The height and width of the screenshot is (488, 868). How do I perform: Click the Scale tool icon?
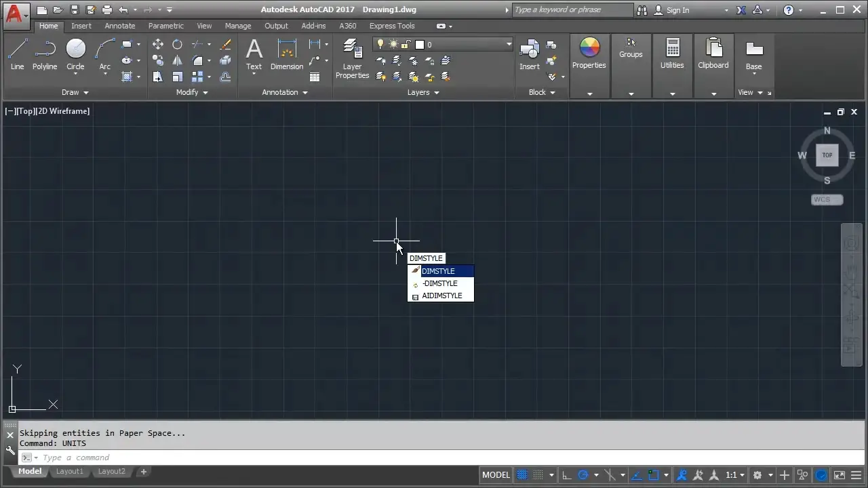click(177, 77)
